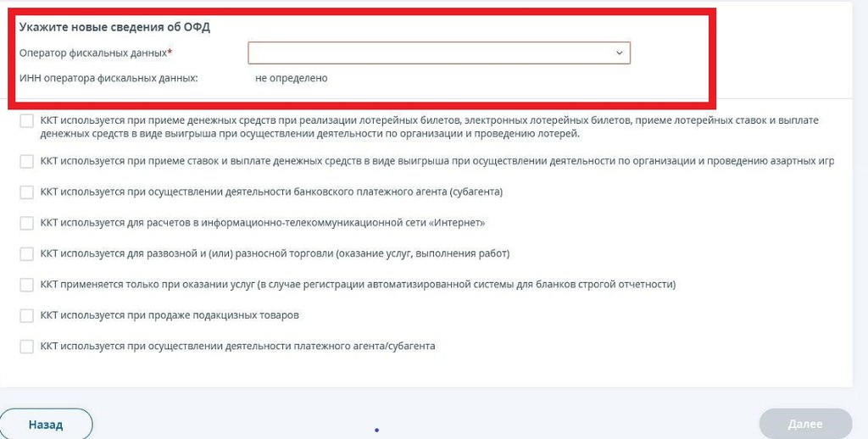Click the 'не определено' INN value

[x=291, y=78]
